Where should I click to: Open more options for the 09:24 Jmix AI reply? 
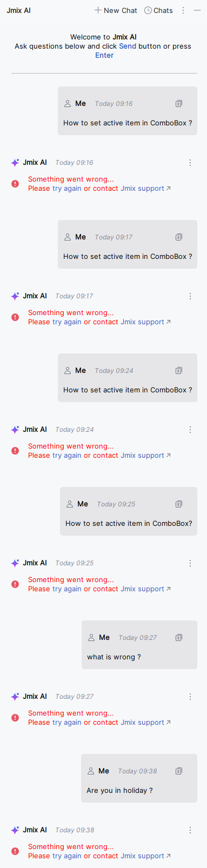(190, 430)
